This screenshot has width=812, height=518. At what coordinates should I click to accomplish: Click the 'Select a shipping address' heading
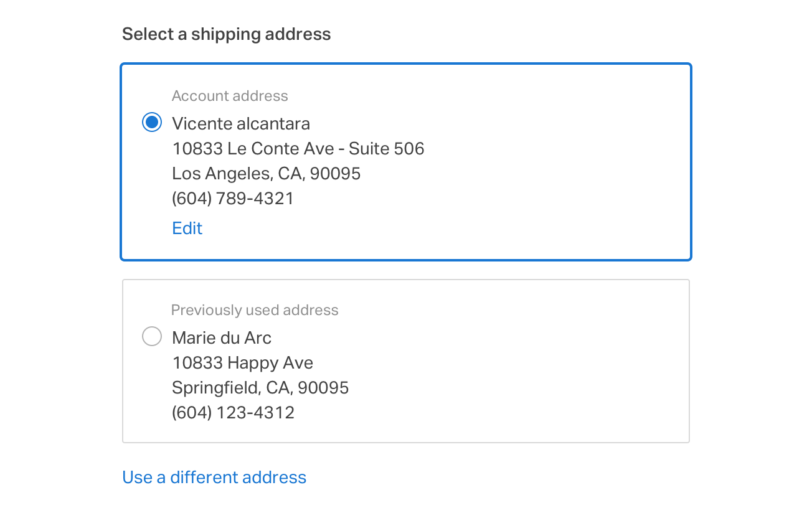point(226,34)
